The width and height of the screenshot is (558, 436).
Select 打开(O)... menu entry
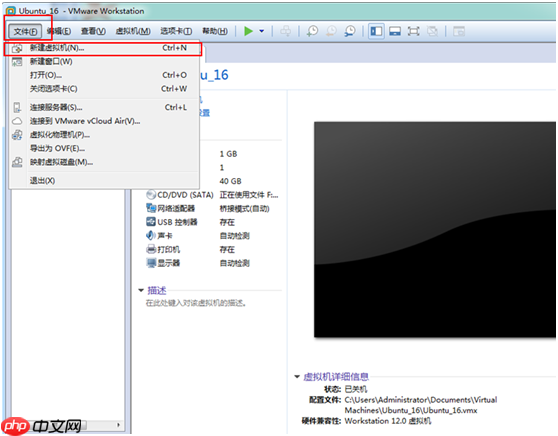pos(103,75)
